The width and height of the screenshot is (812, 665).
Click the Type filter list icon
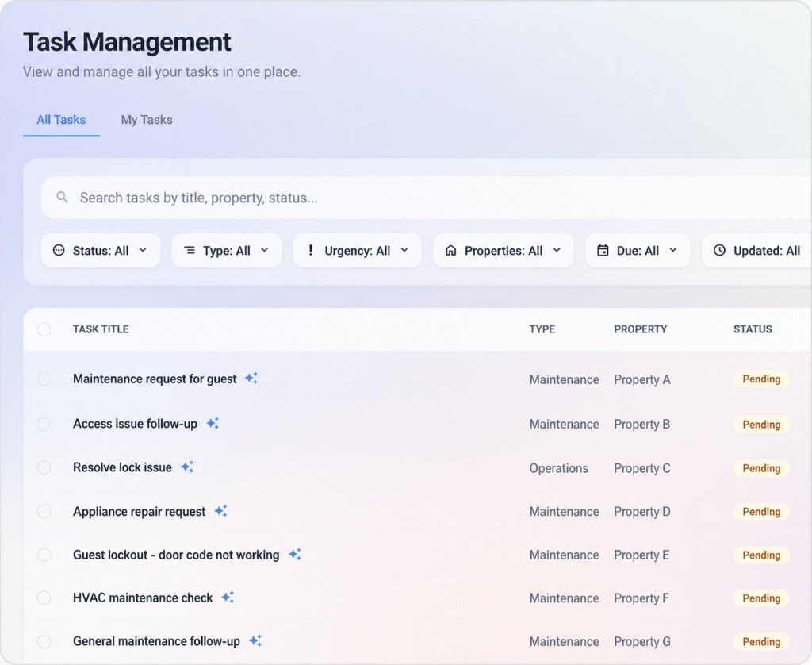pos(190,250)
